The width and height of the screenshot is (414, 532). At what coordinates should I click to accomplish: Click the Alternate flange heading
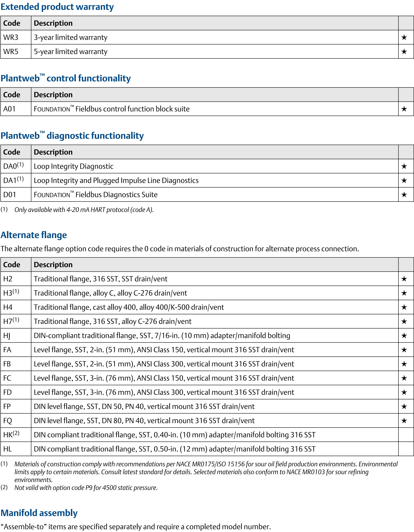tap(34, 235)
